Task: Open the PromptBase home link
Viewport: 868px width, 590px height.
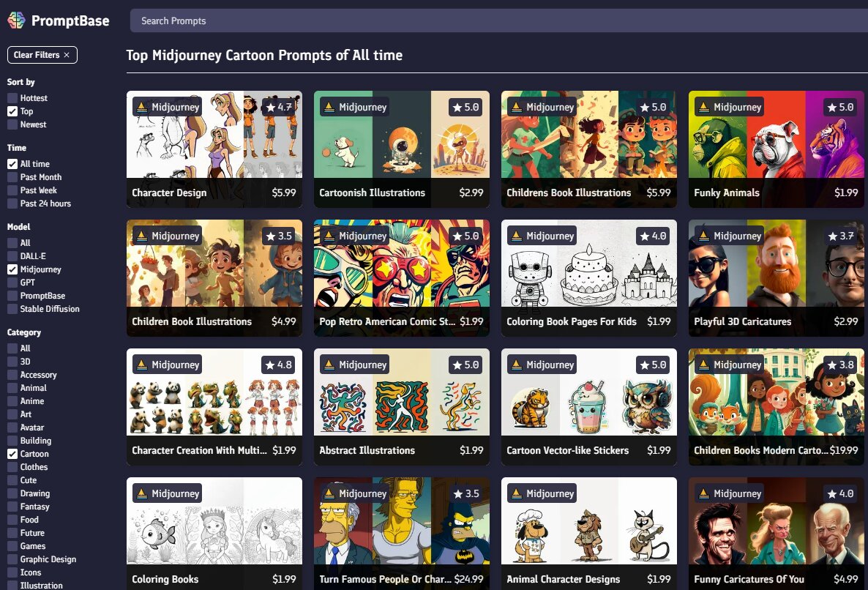Action: pyautogui.click(x=58, y=20)
